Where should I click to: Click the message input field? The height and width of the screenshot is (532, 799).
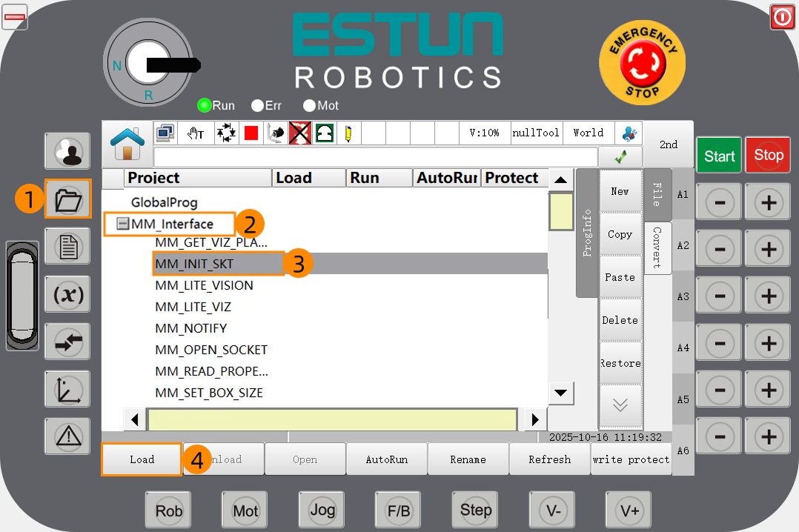376,157
